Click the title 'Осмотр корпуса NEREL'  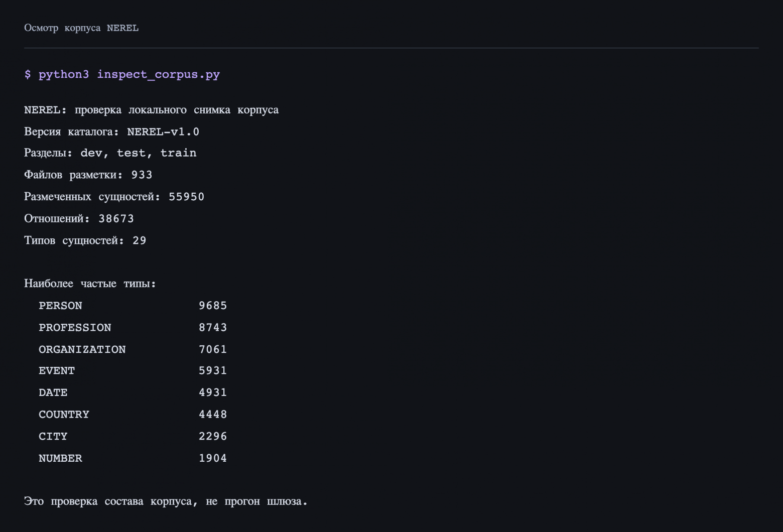81,28
